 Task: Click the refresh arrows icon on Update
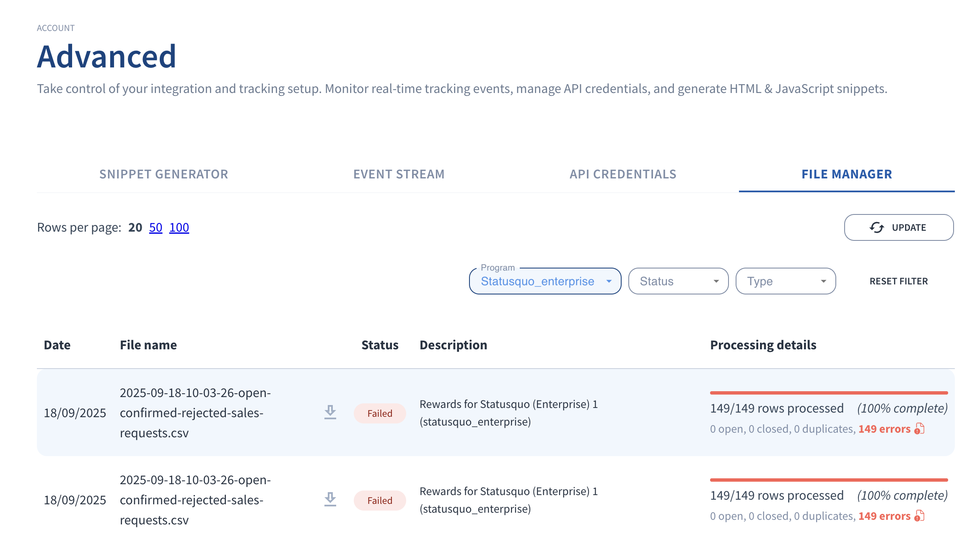click(x=876, y=227)
